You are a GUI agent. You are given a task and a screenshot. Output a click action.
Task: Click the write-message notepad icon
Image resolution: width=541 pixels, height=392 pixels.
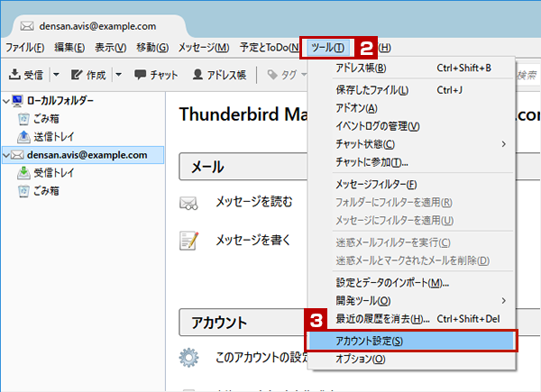(188, 241)
